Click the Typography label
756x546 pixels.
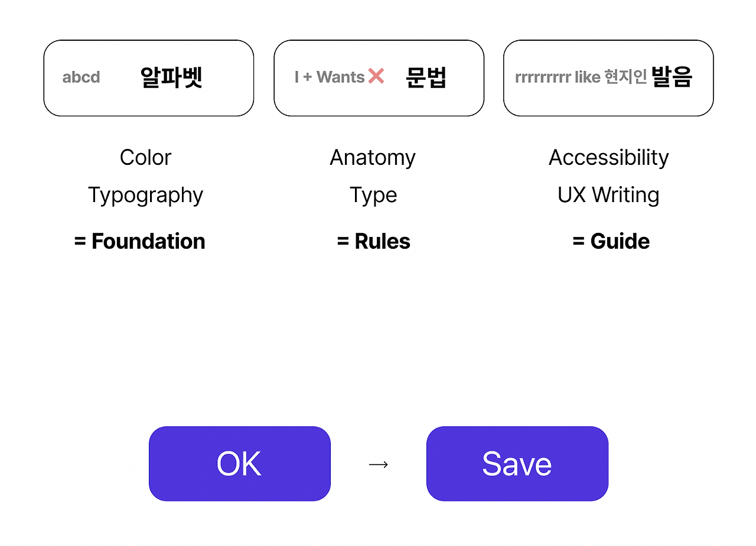coord(145,195)
